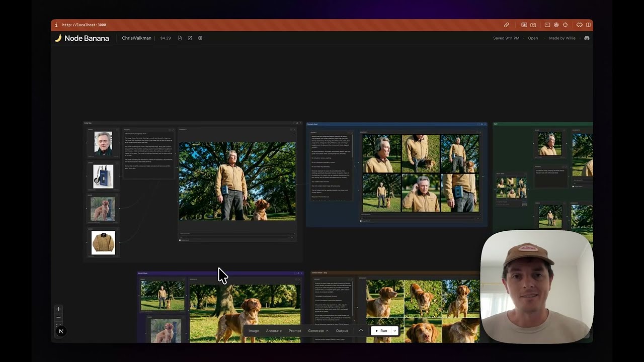Toggle the split panel icon in browser bar
644x362 pixels.
point(588,25)
